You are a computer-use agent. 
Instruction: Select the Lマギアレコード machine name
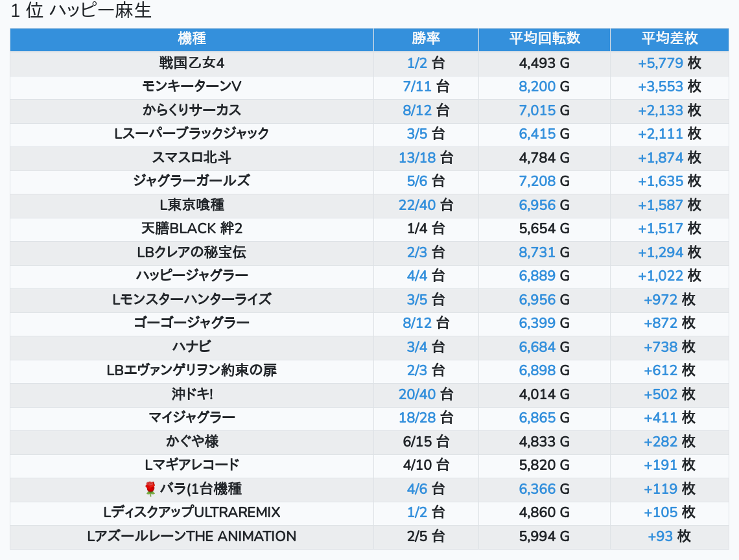point(192,465)
